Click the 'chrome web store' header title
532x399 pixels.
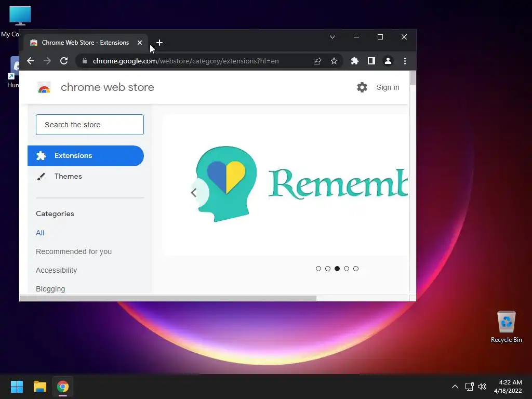[107, 87]
